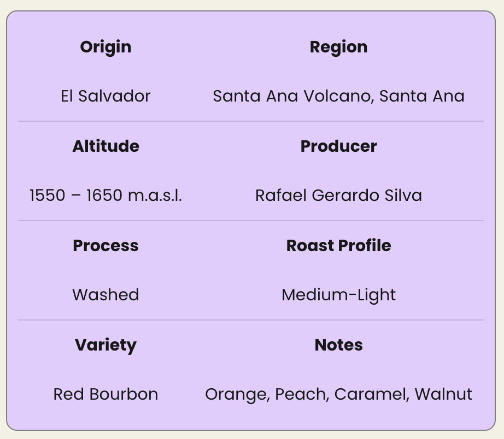The width and height of the screenshot is (504, 439).
Task: Select the Variety heading
Action: click(106, 345)
